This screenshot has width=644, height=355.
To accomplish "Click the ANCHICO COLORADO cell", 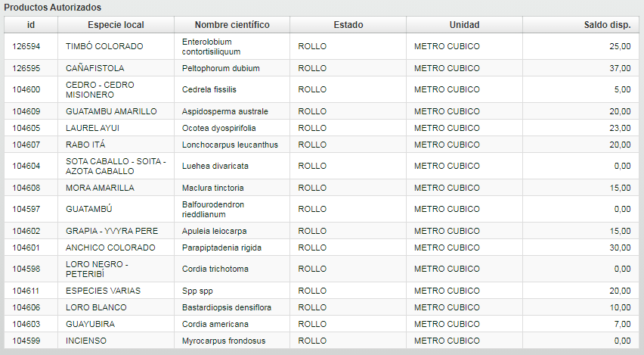I will click(x=116, y=248).
